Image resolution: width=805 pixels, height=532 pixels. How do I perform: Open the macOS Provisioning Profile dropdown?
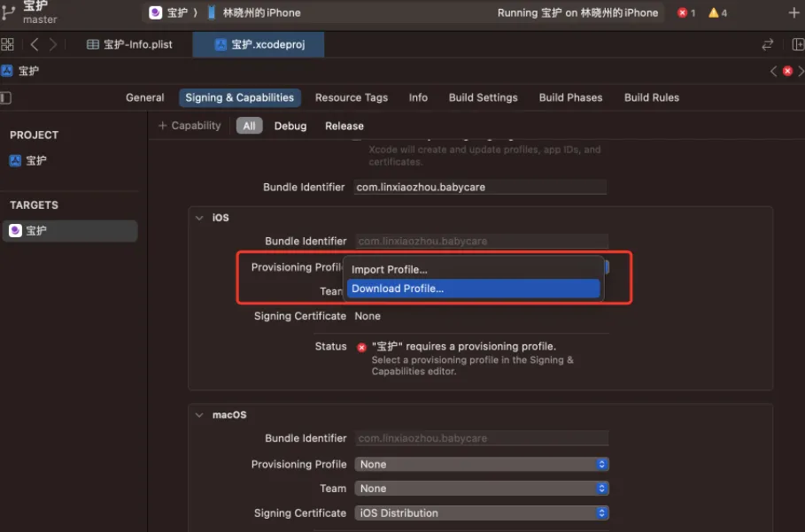[482, 464]
